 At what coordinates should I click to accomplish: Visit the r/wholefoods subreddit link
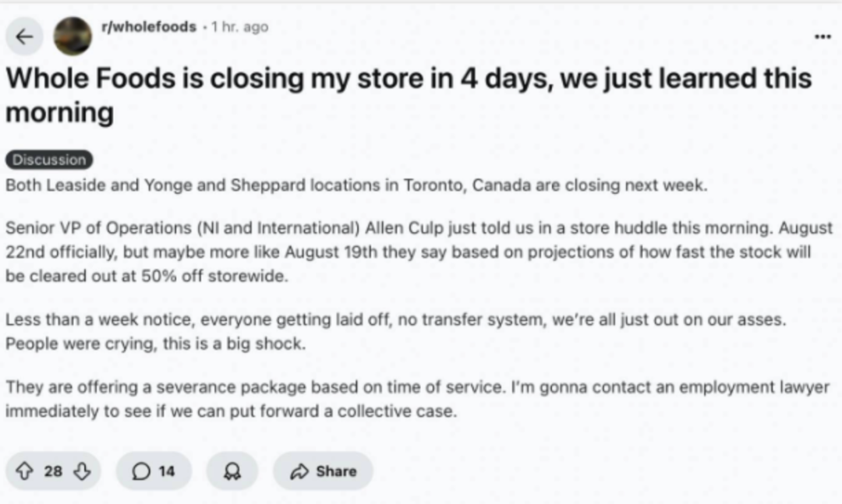149,26
